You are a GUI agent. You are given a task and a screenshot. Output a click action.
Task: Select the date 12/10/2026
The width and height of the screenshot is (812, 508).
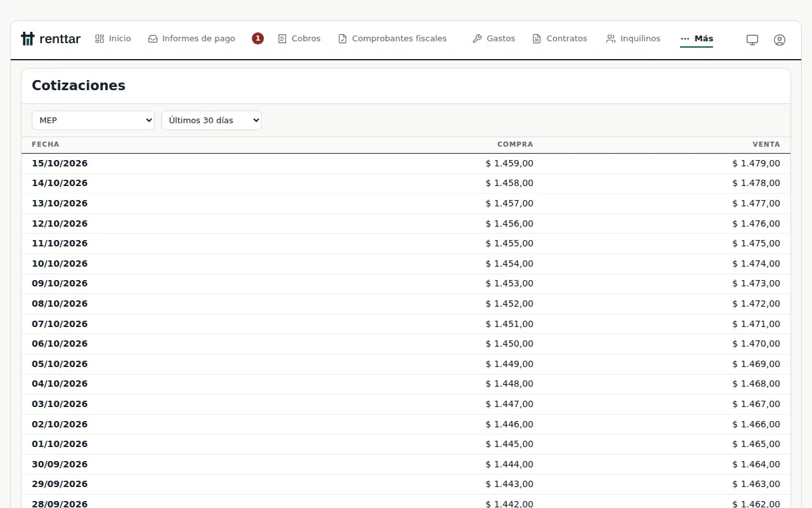tap(60, 224)
